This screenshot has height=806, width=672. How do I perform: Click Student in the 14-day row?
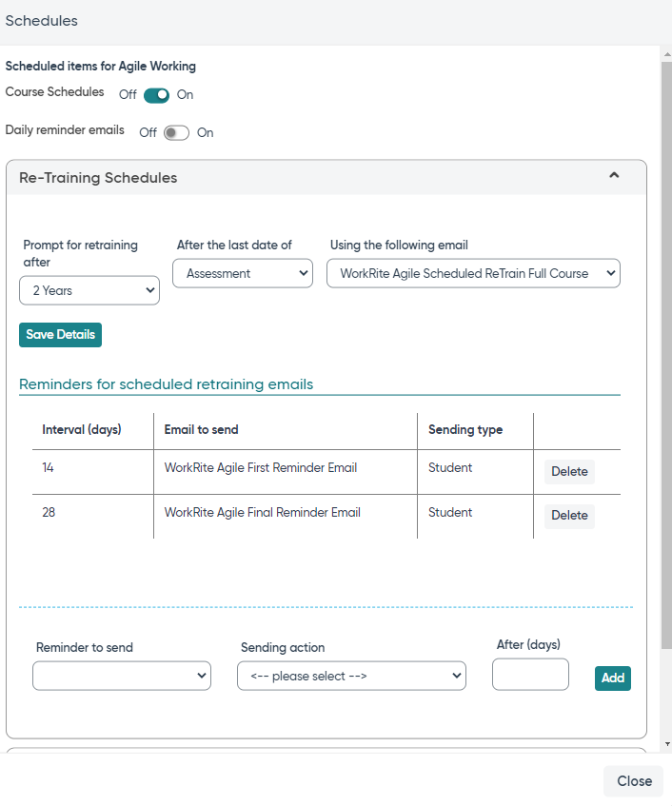(x=450, y=468)
